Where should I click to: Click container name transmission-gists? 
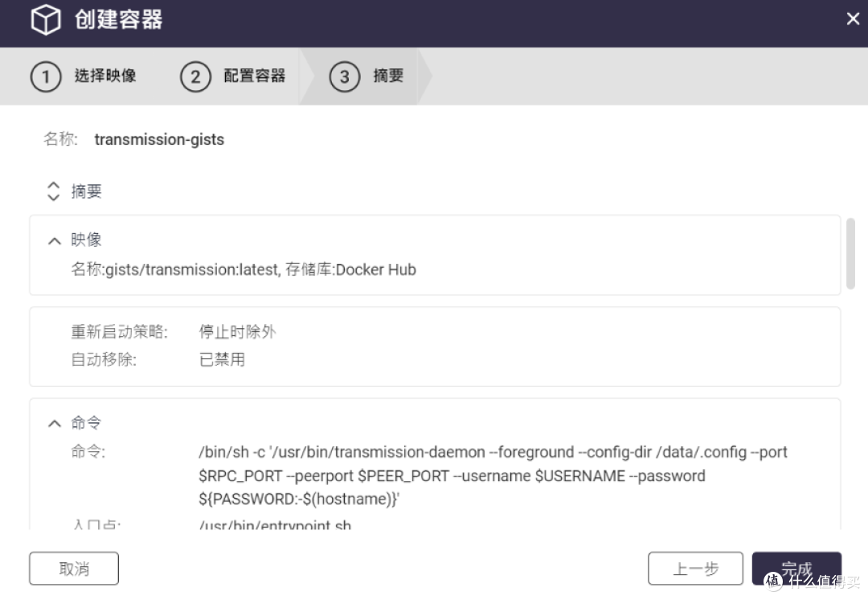coord(159,140)
